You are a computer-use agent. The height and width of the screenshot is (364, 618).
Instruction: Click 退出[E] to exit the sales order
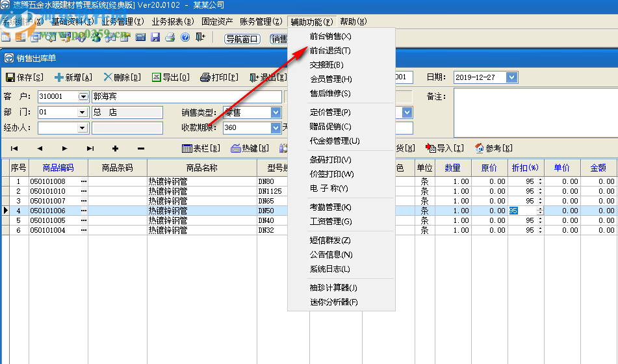pos(268,77)
